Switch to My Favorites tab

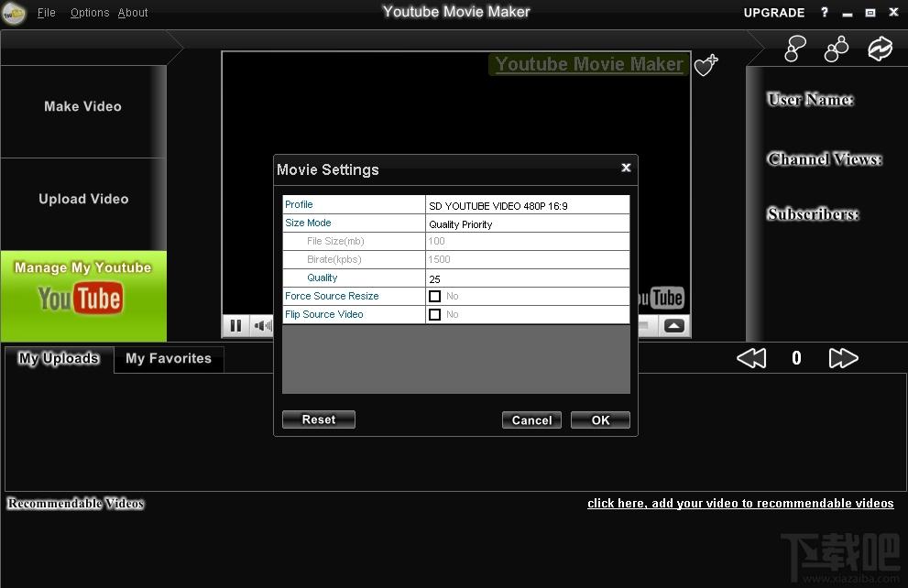pos(169,359)
